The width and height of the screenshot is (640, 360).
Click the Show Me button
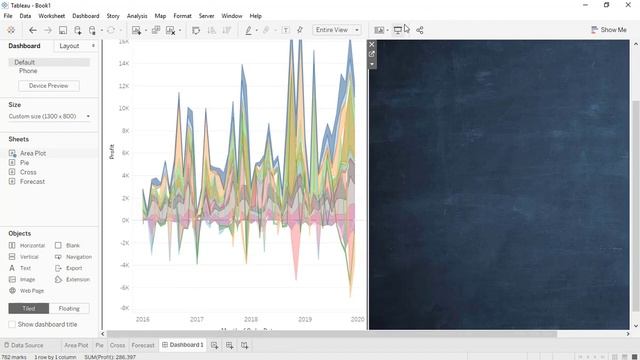click(x=609, y=30)
